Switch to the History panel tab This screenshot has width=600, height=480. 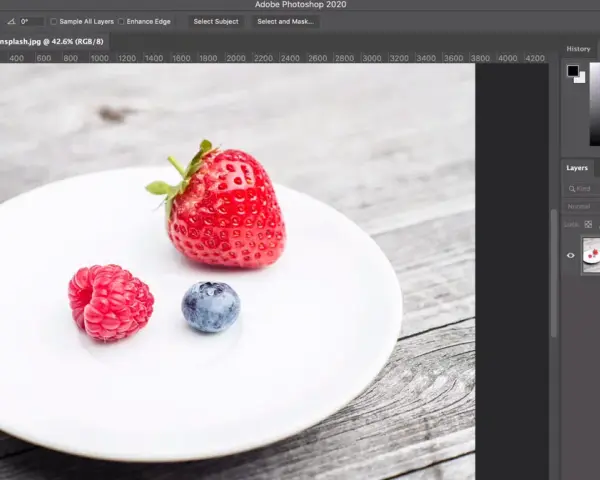[578, 49]
